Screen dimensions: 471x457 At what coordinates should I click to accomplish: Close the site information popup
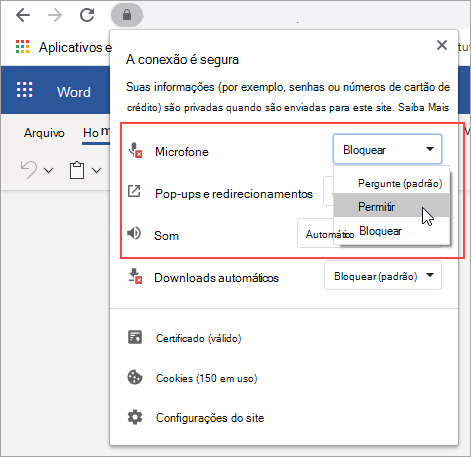(x=442, y=45)
